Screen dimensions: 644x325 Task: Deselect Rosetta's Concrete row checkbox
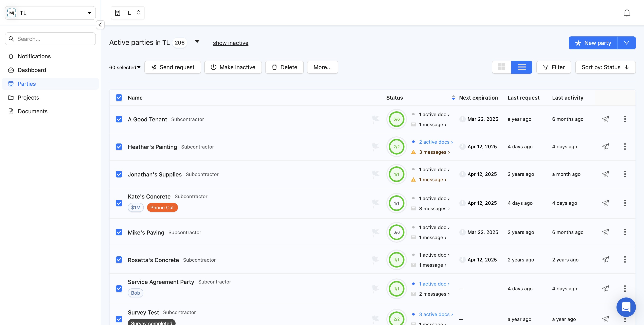click(x=119, y=260)
